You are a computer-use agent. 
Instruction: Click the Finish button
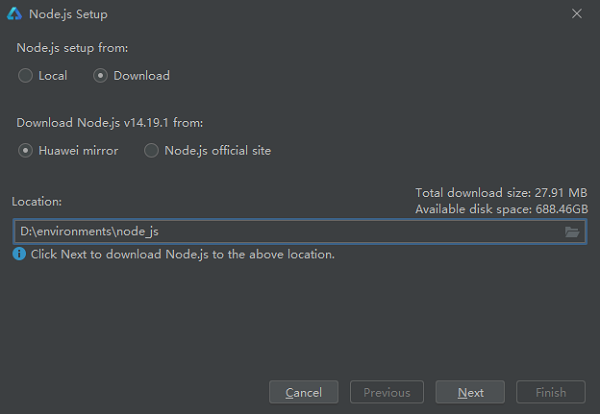click(x=551, y=392)
